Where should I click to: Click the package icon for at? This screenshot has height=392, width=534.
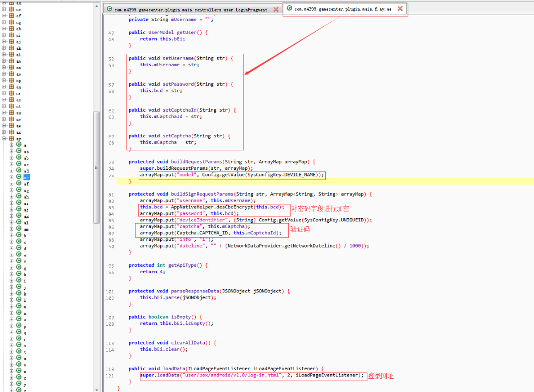(12, 106)
